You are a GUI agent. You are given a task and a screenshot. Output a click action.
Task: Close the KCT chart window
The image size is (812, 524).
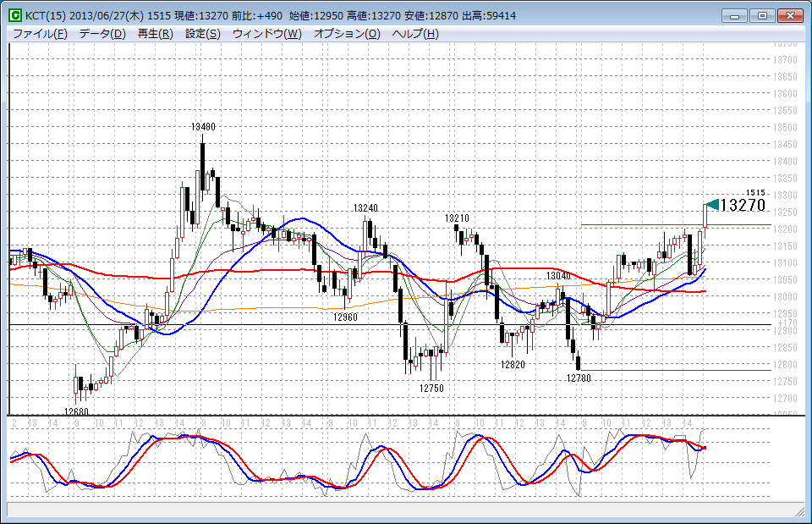point(789,15)
